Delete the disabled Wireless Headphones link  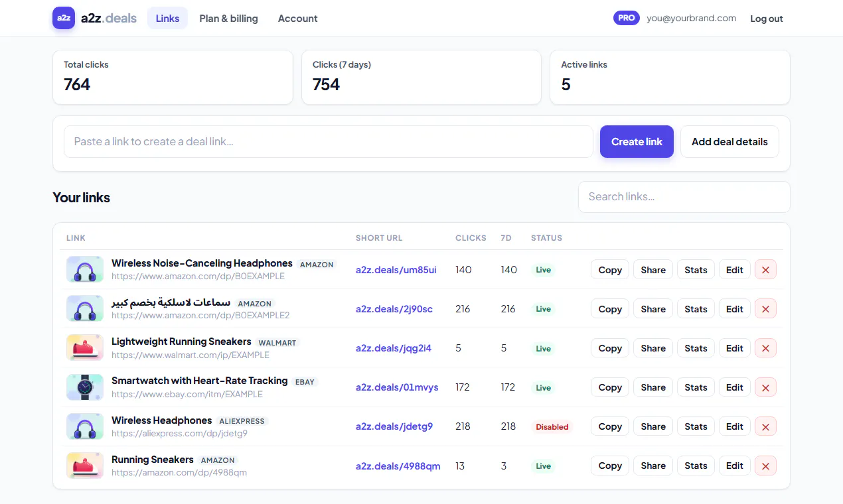click(x=765, y=426)
